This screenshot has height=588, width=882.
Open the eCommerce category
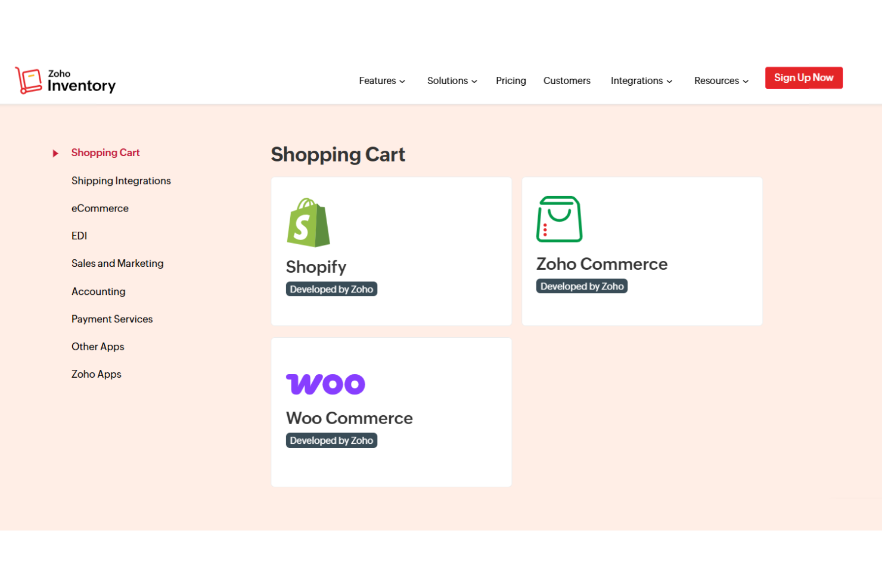coord(100,208)
